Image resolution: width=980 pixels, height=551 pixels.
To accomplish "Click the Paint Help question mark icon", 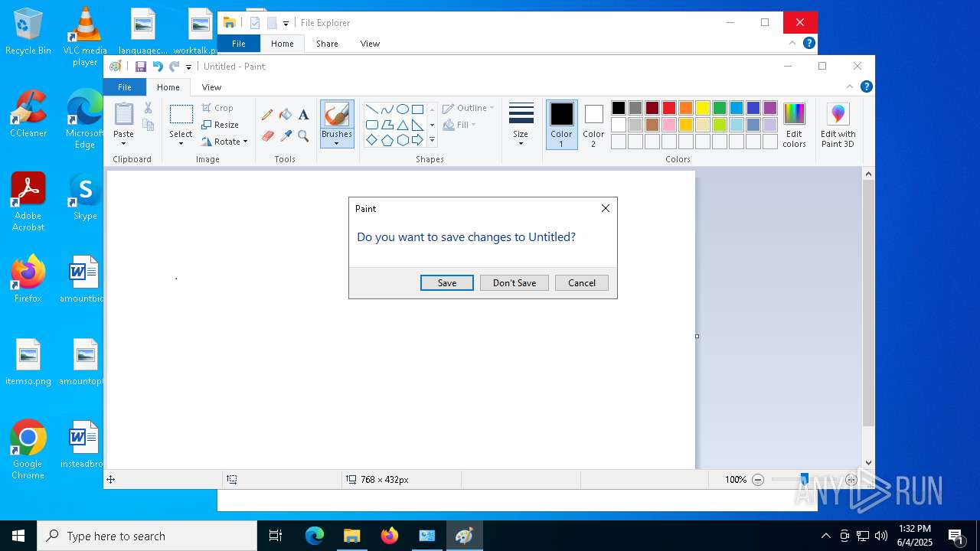I will [866, 86].
